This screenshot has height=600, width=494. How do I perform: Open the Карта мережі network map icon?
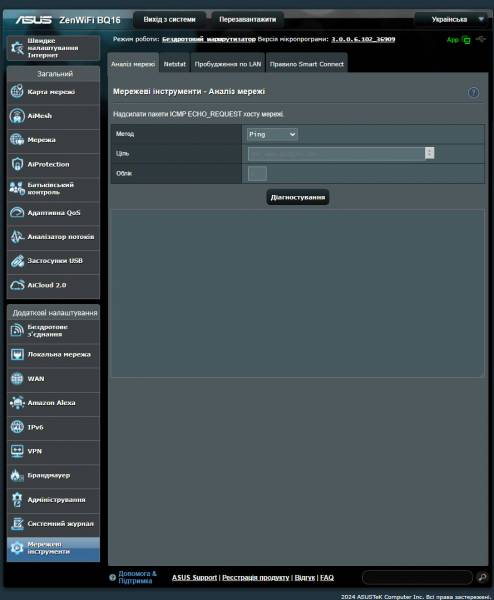pyautogui.click(x=17, y=91)
